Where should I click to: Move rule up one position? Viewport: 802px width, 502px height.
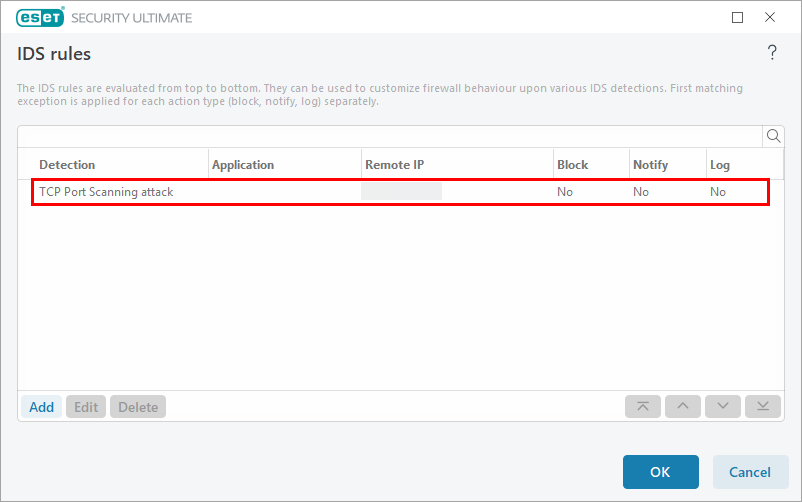coord(682,406)
